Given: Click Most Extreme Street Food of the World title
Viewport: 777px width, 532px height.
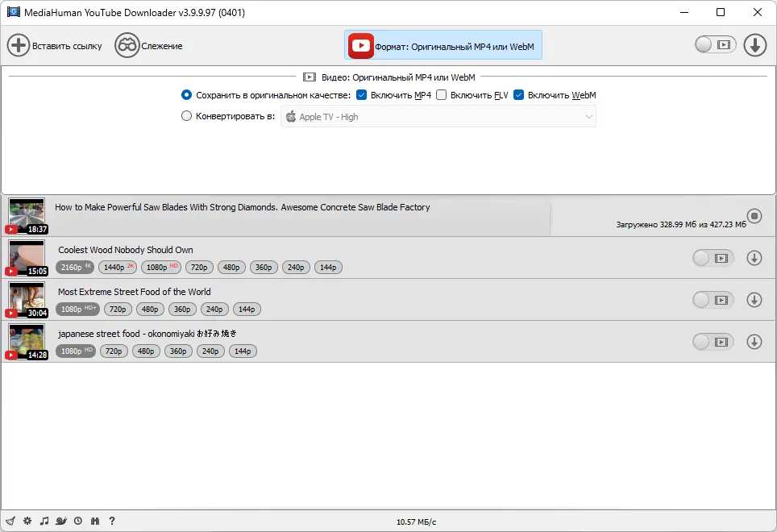Looking at the screenshot, I should coord(135,292).
